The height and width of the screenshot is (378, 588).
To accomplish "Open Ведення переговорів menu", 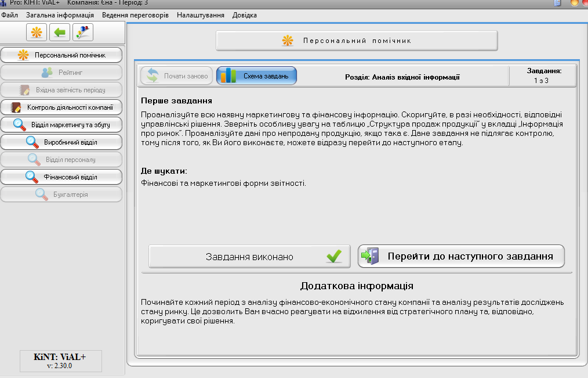I will [x=135, y=15].
